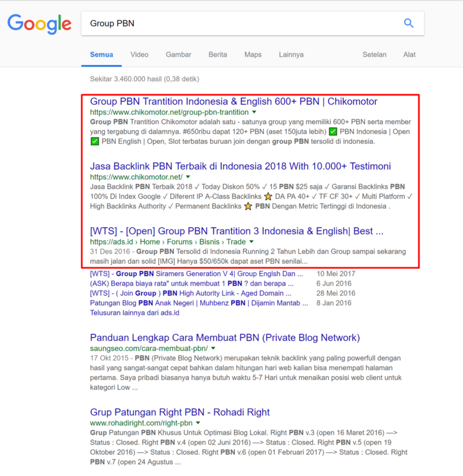463x476 pixels.
Task: Click the www.rohadiright.com/right-pbn URL text
Action: tap(141, 423)
